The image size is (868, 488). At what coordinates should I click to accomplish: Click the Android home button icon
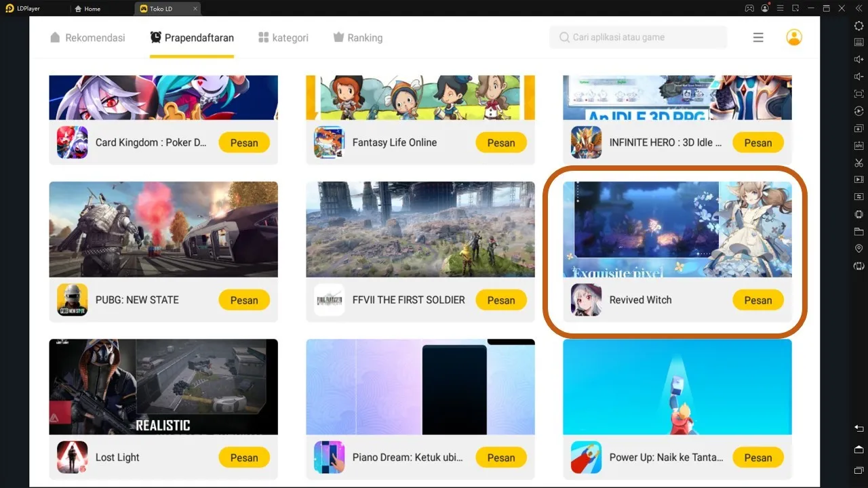[859, 449]
